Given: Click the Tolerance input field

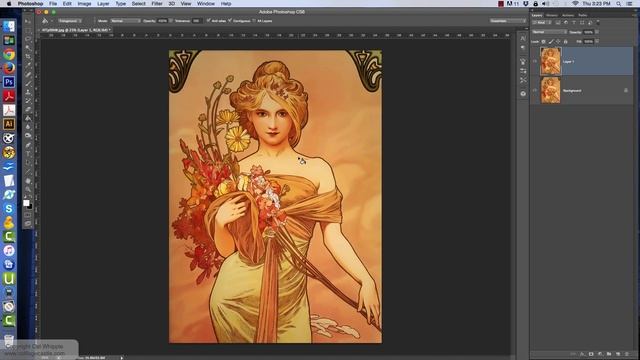Looking at the screenshot, I should point(197,20).
